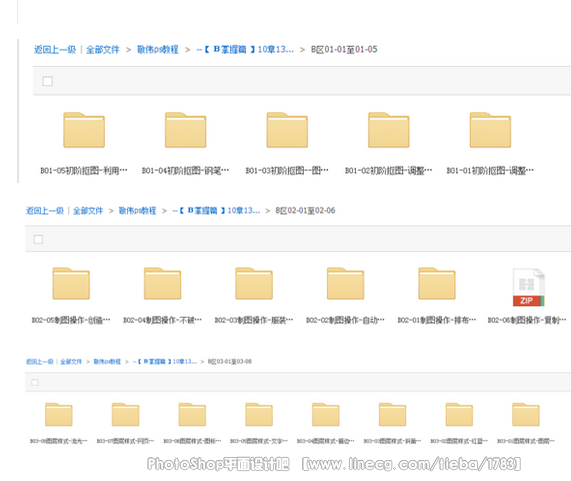This screenshot has width=571, height=481.
Task: Go to 敬伟ps教程 in the B区03-01至03-08 breadcrumb
Action: click(107, 362)
